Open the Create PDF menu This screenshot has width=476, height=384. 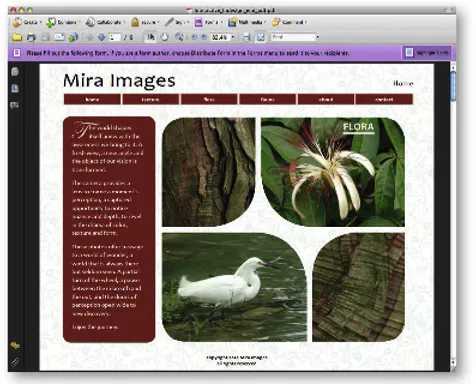tap(27, 22)
